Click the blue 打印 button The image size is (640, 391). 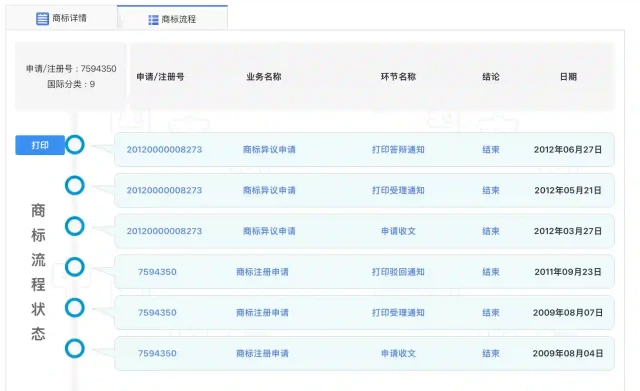(40, 145)
